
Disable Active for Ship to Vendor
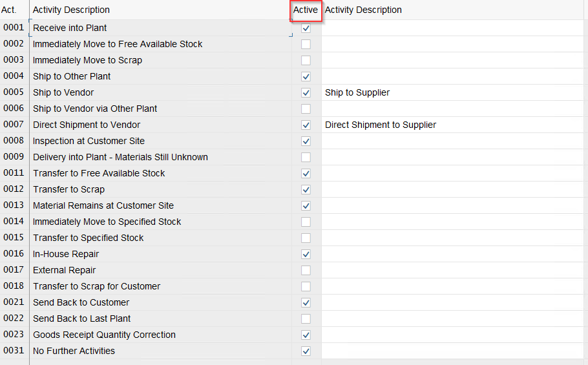306,93
